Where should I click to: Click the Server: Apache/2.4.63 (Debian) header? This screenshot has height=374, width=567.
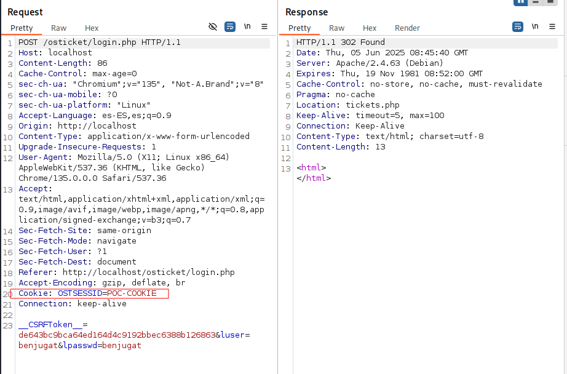click(370, 63)
